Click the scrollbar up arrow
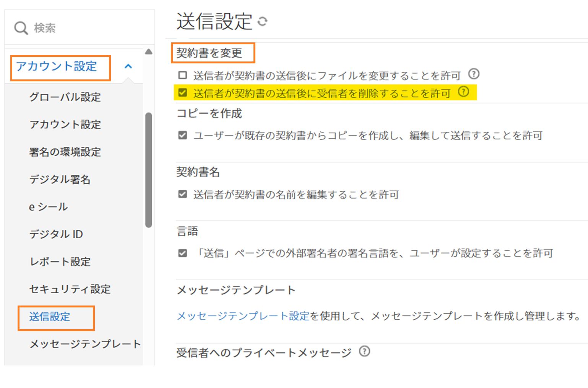Image resolution: width=588 pixels, height=388 pixels. pyautogui.click(x=149, y=51)
